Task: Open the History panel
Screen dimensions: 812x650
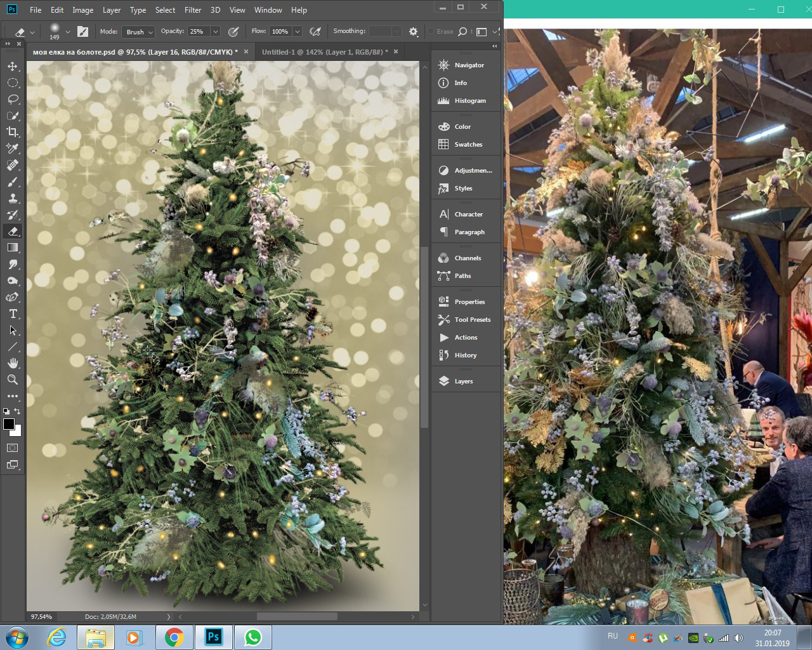Action: [465, 355]
